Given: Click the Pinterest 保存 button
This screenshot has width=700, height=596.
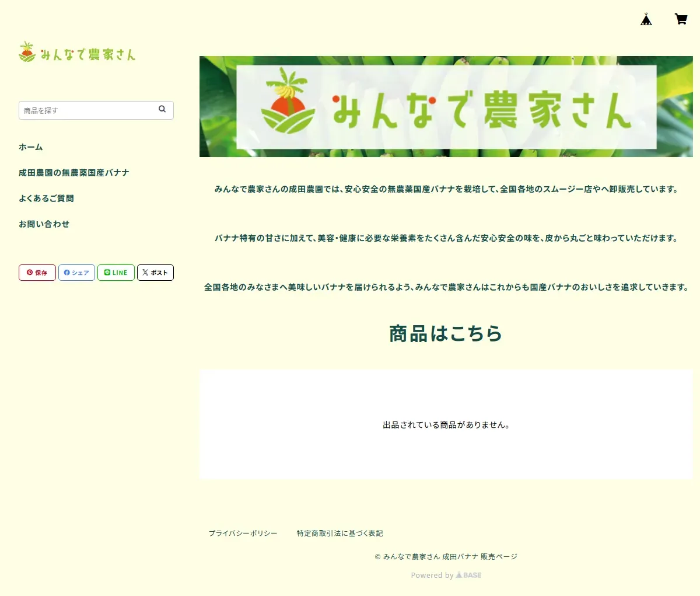Looking at the screenshot, I should click(x=37, y=273).
